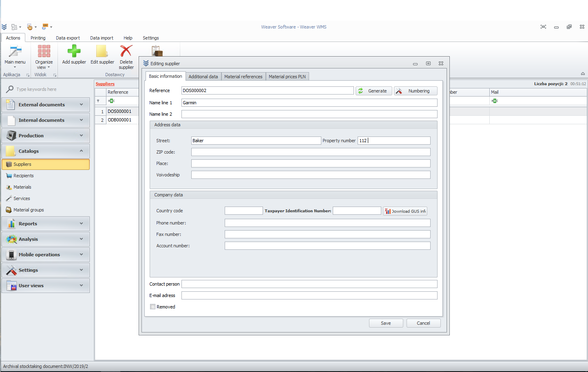Click the Mail column header
Screen dimensions: 588x372
(538, 92)
